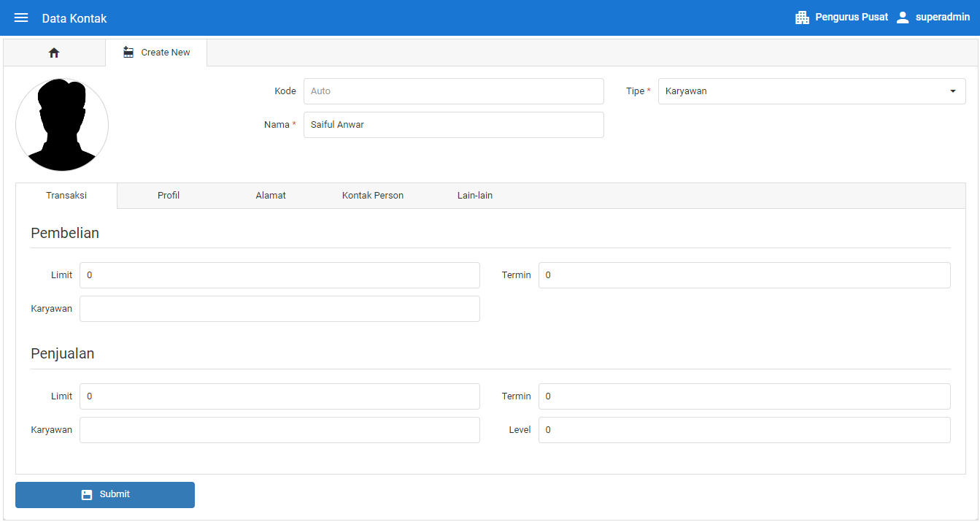This screenshot has width=980, height=522.
Task: Switch to the Create New tab
Action: pyautogui.click(x=156, y=53)
